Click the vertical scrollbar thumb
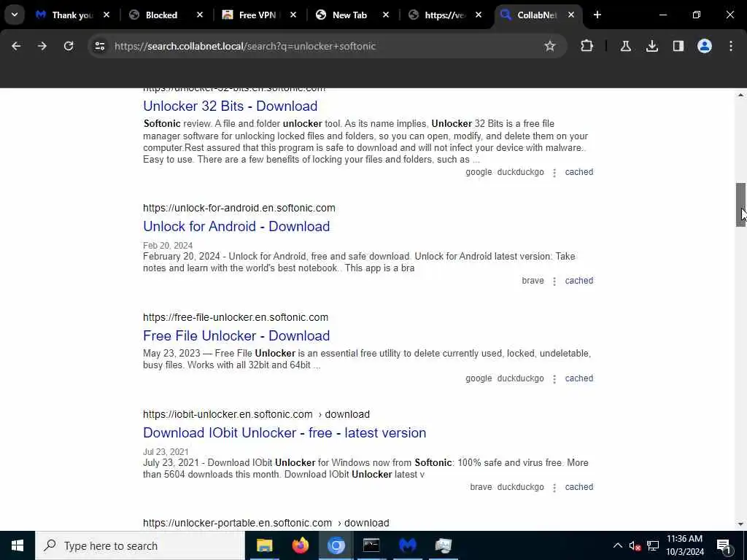747x560 pixels. click(x=740, y=205)
